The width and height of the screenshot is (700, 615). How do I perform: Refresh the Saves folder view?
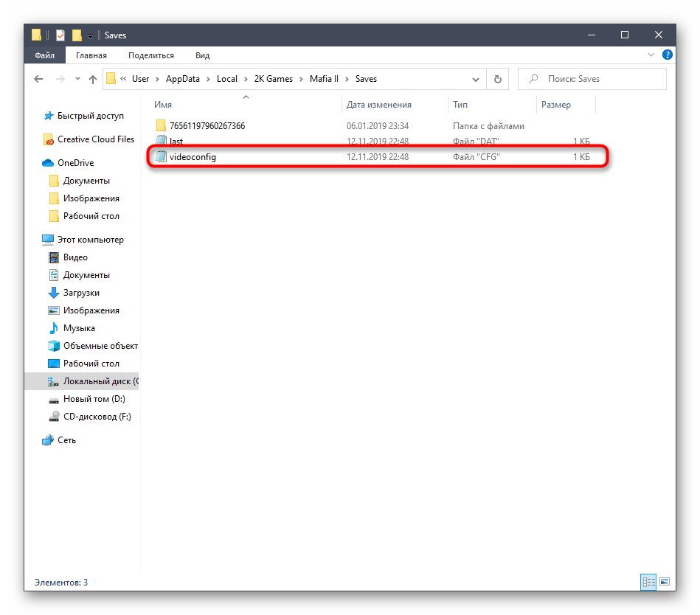tap(497, 79)
